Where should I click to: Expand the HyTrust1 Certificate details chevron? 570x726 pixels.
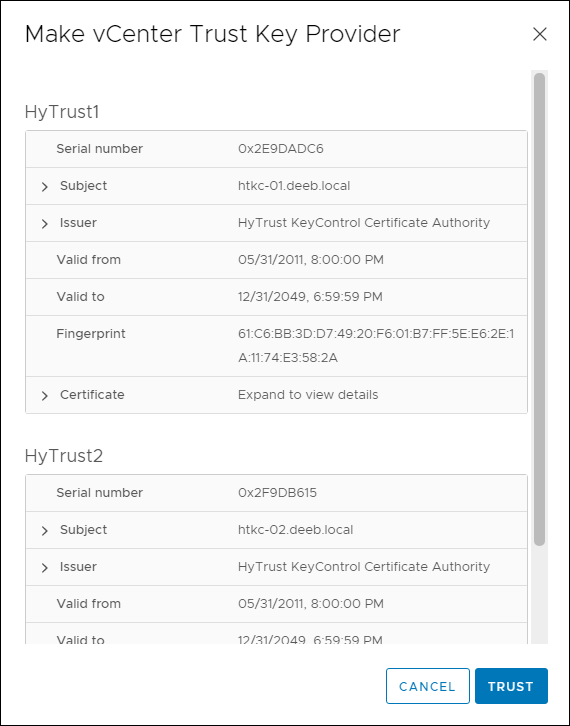44,396
